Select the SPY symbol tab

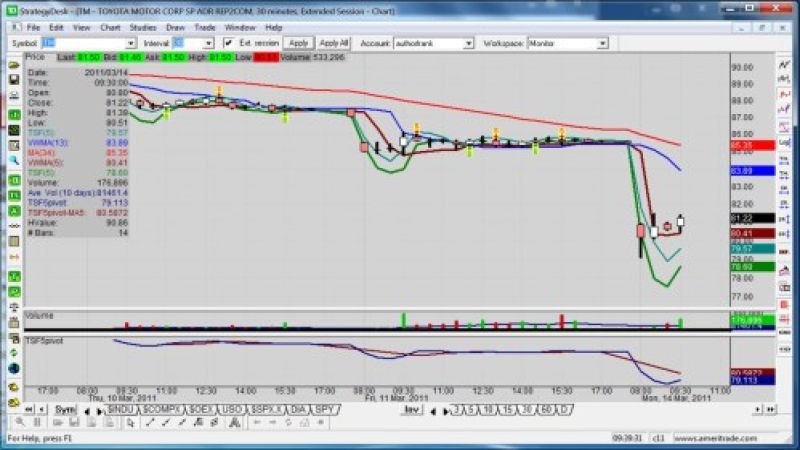tap(324, 410)
